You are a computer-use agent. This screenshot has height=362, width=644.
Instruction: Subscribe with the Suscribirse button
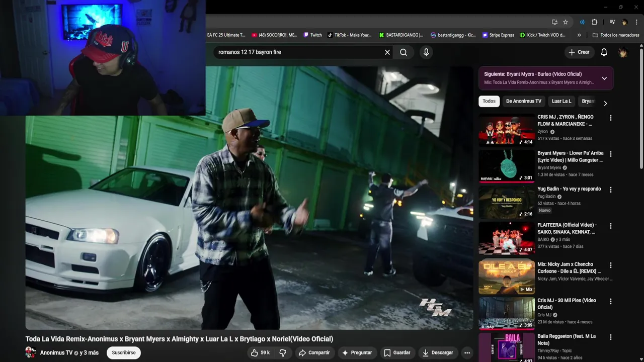124,353
